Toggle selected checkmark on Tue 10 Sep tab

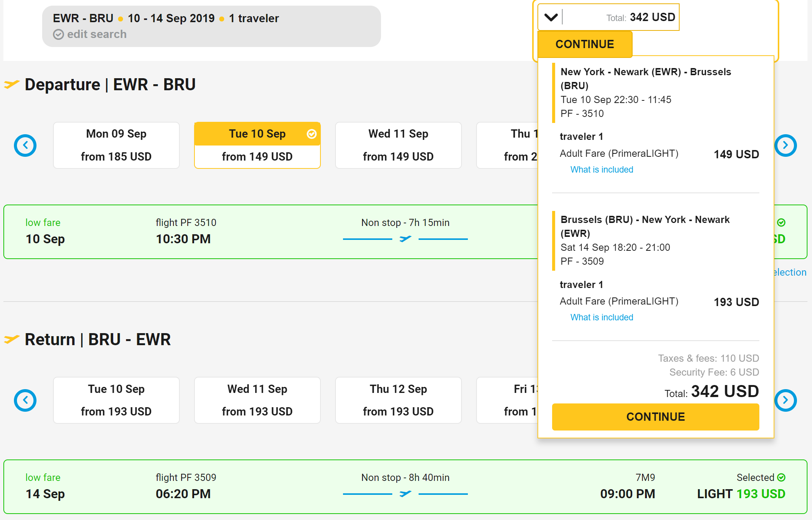click(311, 134)
